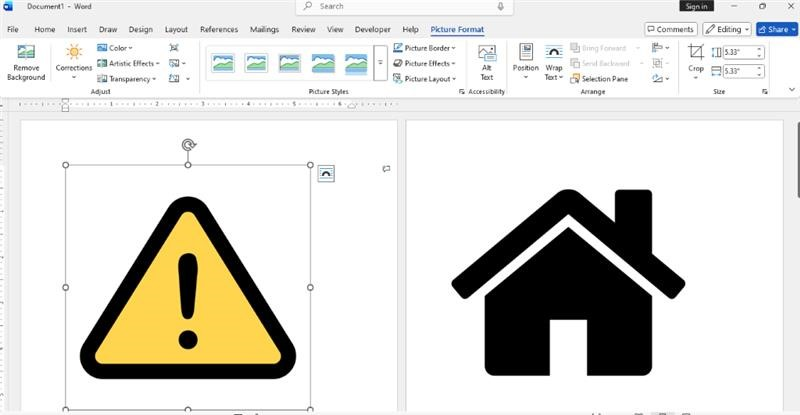This screenshot has height=415, width=800.
Task: Select the Picture Format tab
Action: point(457,30)
